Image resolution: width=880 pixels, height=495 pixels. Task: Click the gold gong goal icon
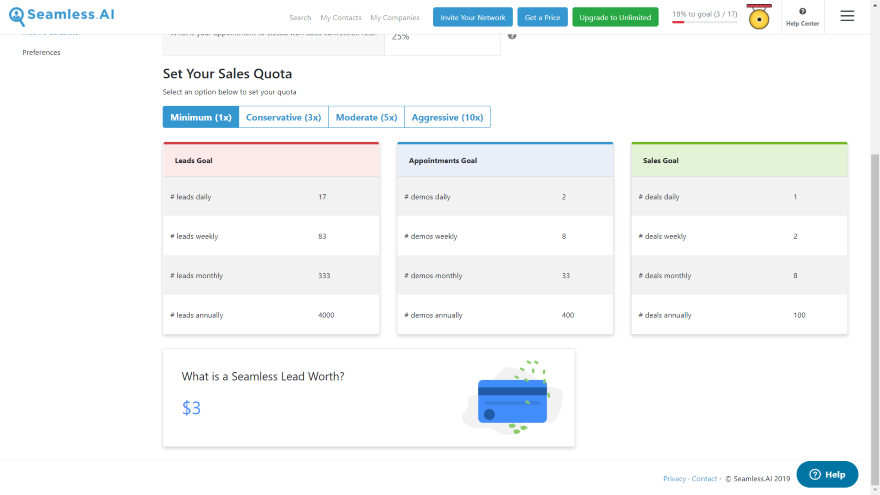tap(759, 18)
